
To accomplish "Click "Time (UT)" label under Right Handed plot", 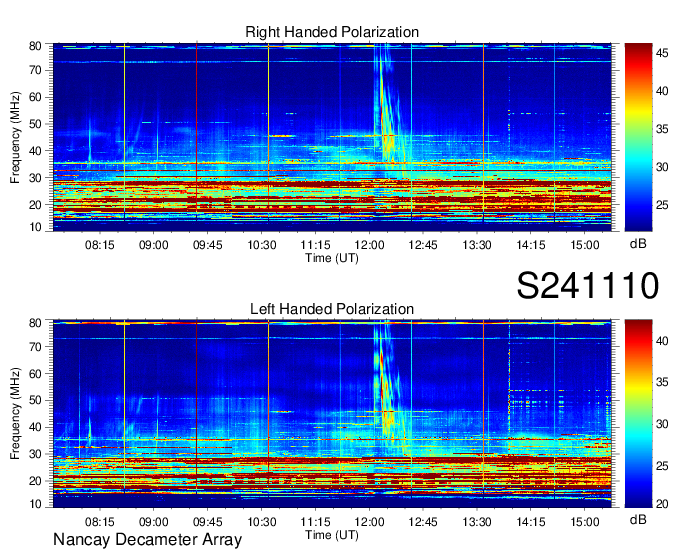I will pos(332,258).
